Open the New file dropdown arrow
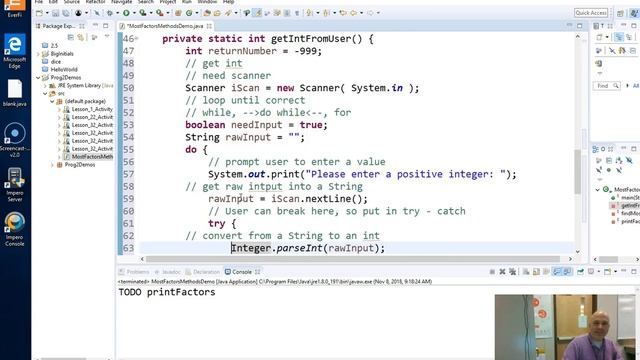Screen dimensions: 640x360 point(47,13)
